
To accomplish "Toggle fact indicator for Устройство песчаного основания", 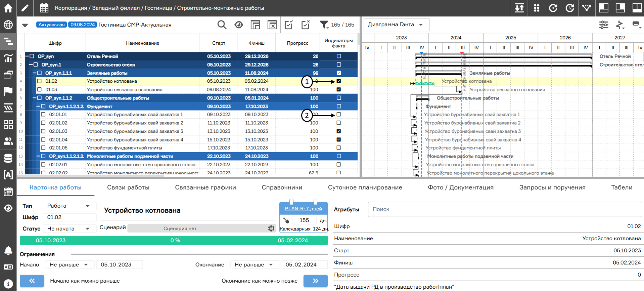I will (338, 89).
